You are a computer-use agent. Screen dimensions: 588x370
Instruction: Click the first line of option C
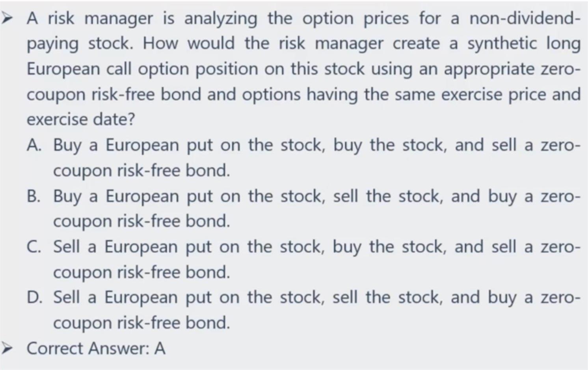coord(317,247)
